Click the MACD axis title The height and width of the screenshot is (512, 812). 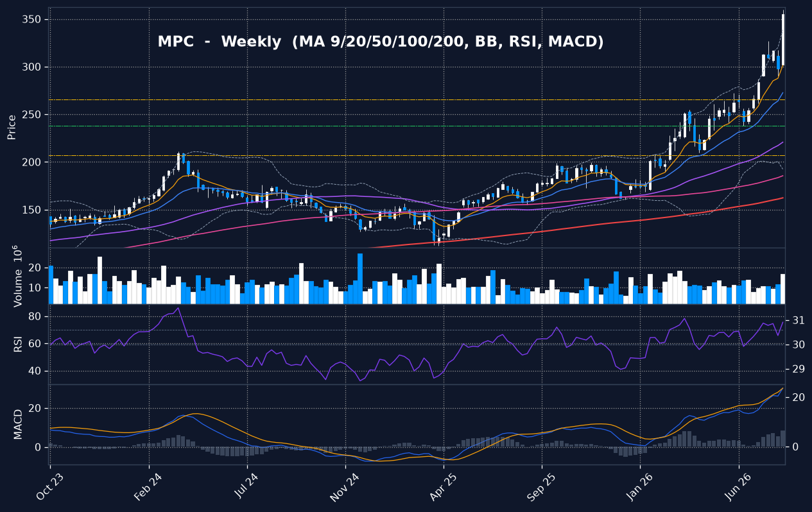click(18, 424)
